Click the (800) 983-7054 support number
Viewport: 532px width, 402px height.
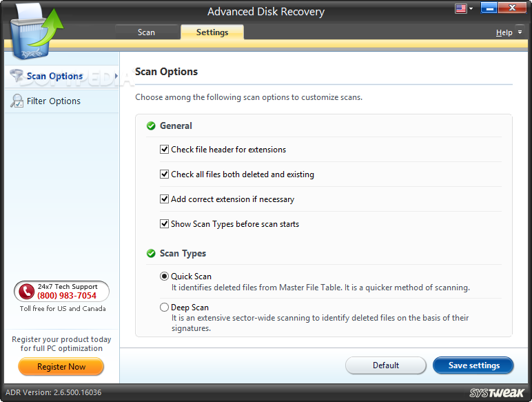point(67,296)
